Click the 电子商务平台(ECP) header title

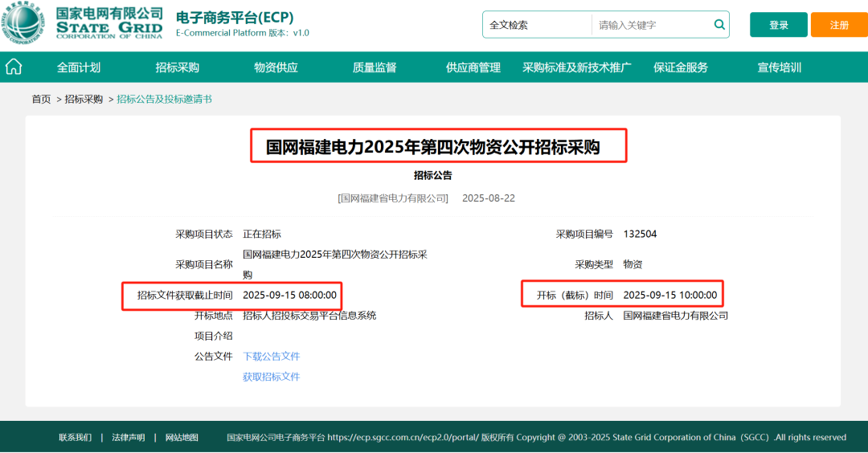click(x=235, y=17)
